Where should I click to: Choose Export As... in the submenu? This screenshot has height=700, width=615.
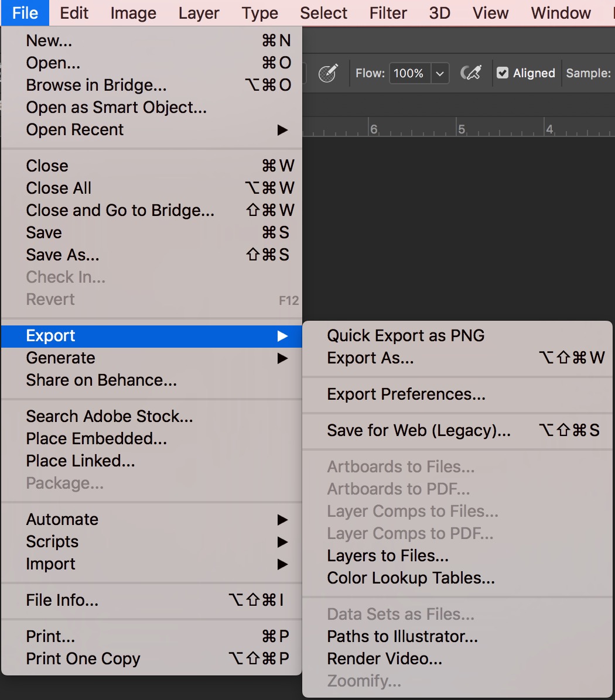(457, 358)
